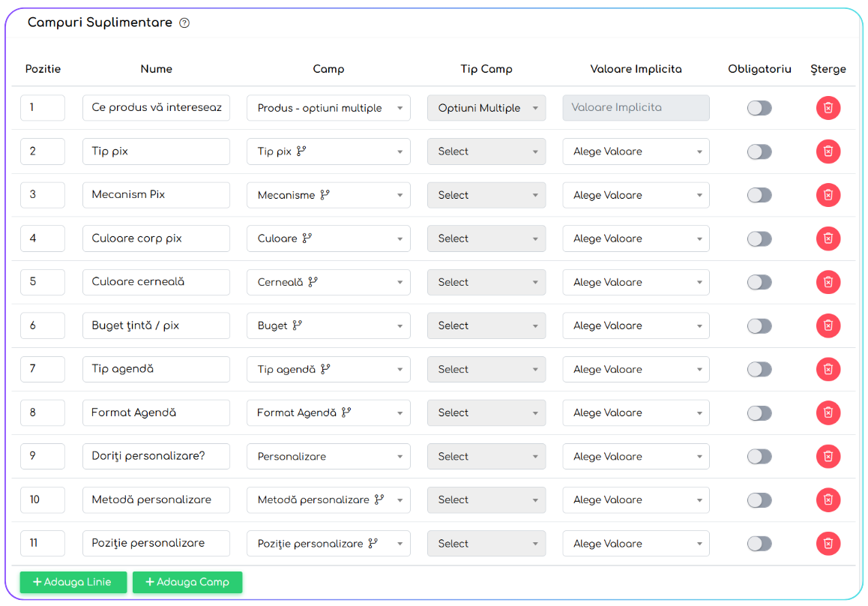Expand the Mecanisme Camp dropdown

tap(328, 195)
